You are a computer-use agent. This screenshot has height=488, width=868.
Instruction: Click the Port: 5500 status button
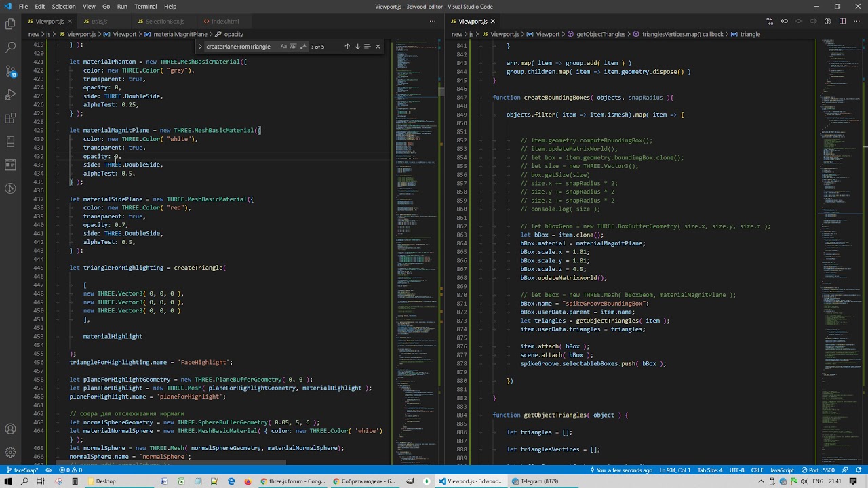pos(818,470)
